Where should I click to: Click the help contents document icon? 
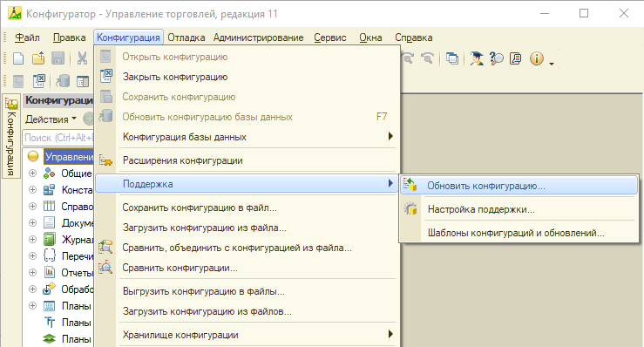[515, 58]
